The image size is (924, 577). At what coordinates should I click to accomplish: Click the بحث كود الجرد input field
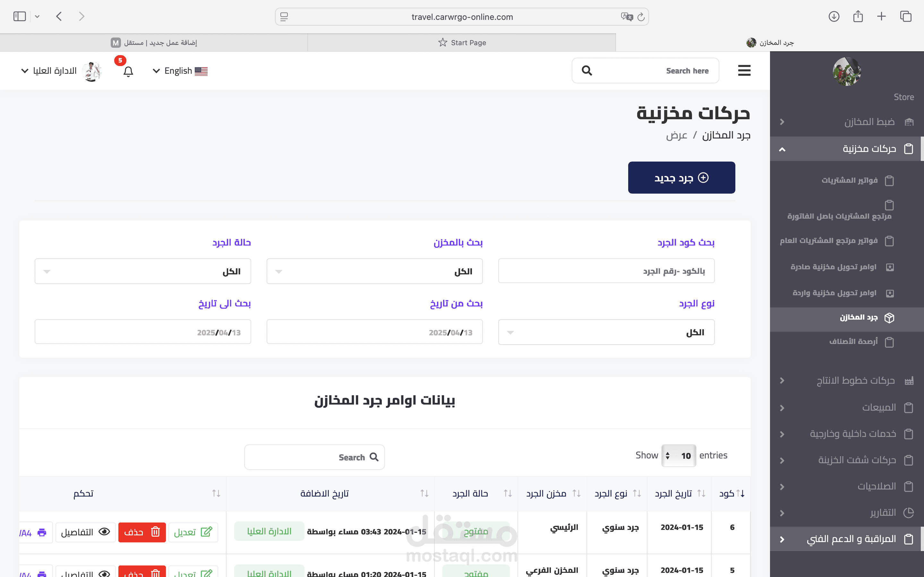[606, 271]
